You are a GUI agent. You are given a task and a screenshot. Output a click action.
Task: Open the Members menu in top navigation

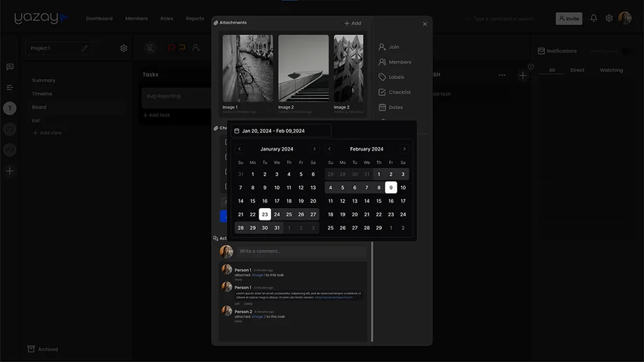coord(136,18)
